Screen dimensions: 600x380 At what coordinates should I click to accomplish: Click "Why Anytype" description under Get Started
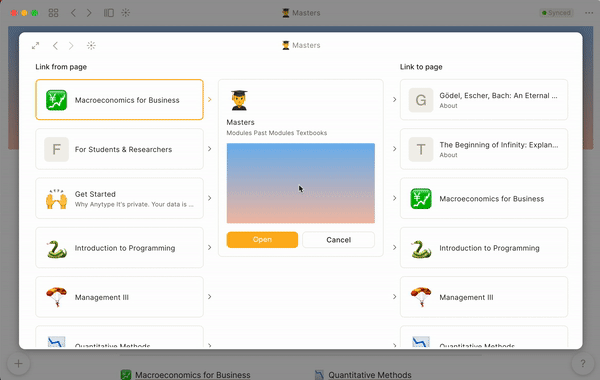pos(134,204)
